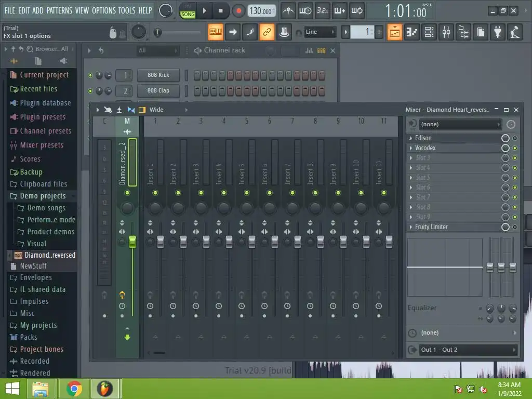Open the PATTERNS menu
Image resolution: width=532 pixels, height=399 pixels.
(59, 10)
